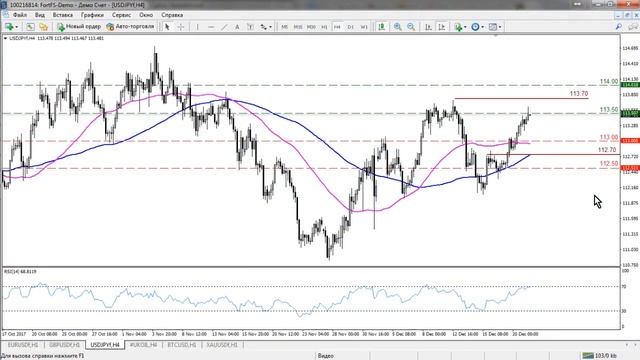
Task: Open the Справка menu
Action: (172, 15)
